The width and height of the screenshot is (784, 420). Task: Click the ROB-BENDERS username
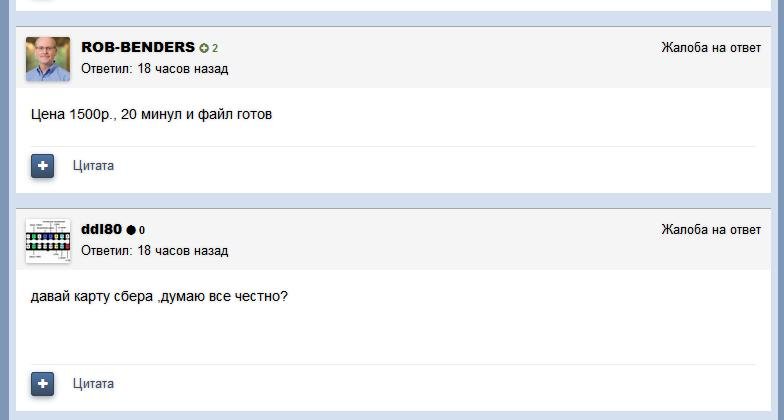(138, 47)
